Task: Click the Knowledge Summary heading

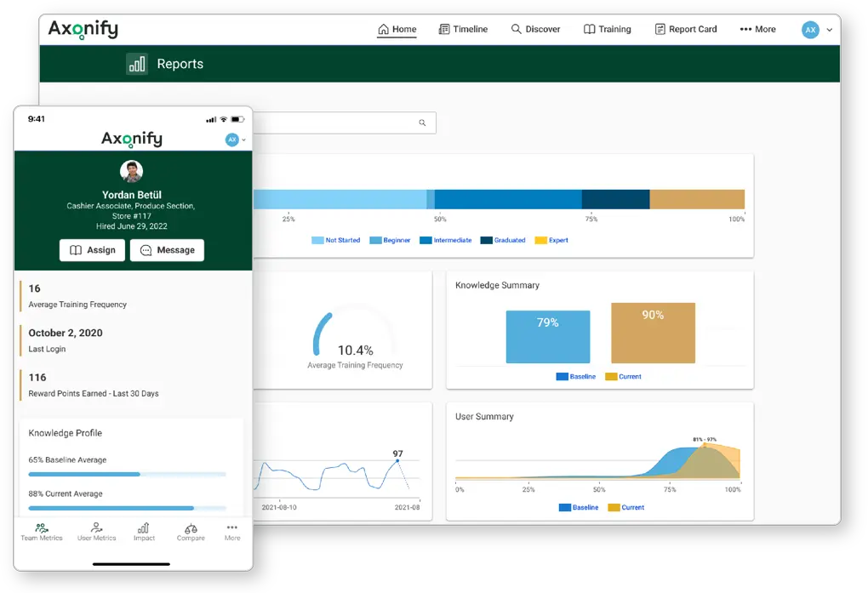Action: tap(497, 285)
